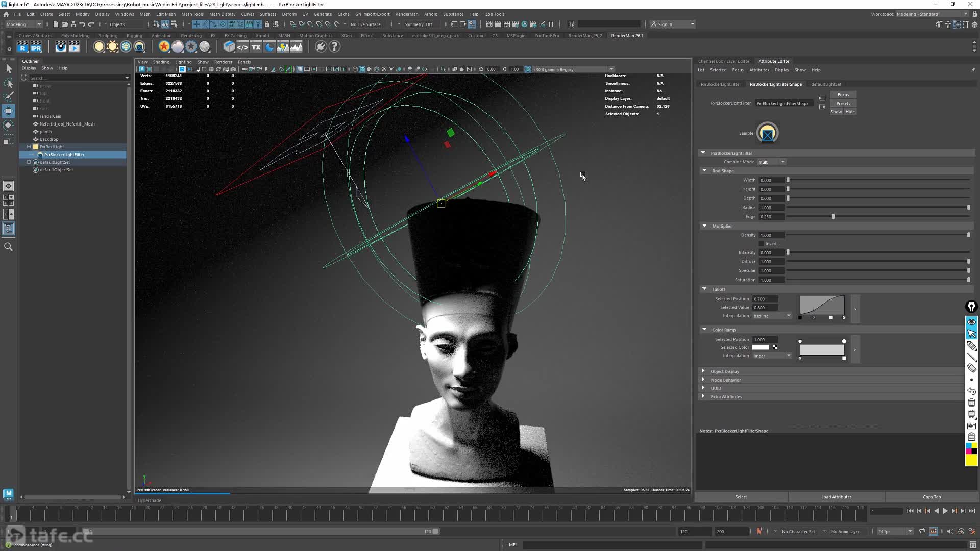
Task: Create a PxrDomeLight environment globe icon
Action: (126, 46)
